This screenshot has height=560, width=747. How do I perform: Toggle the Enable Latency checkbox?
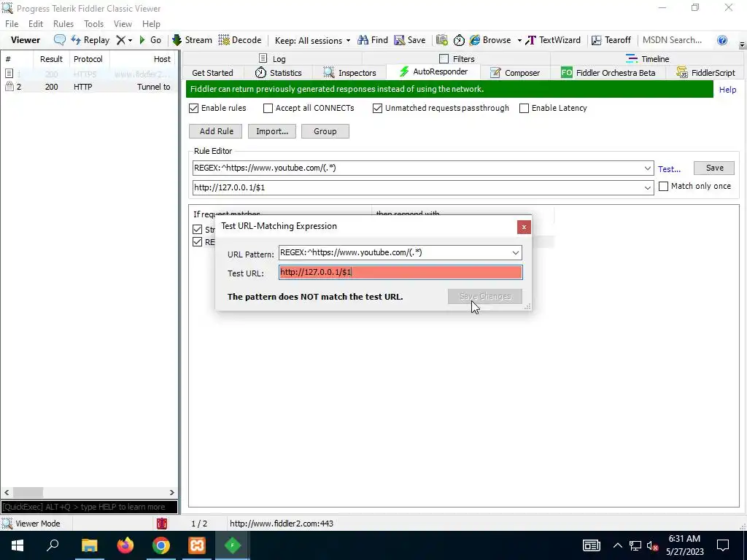pyautogui.click(x=524, y=108)
